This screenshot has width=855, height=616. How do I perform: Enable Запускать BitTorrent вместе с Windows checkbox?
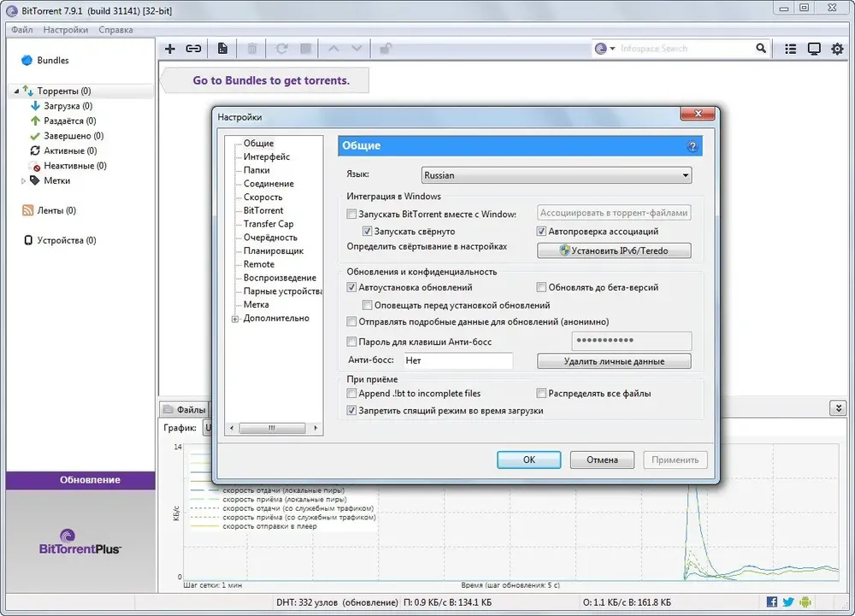click(x=351, y=214)
